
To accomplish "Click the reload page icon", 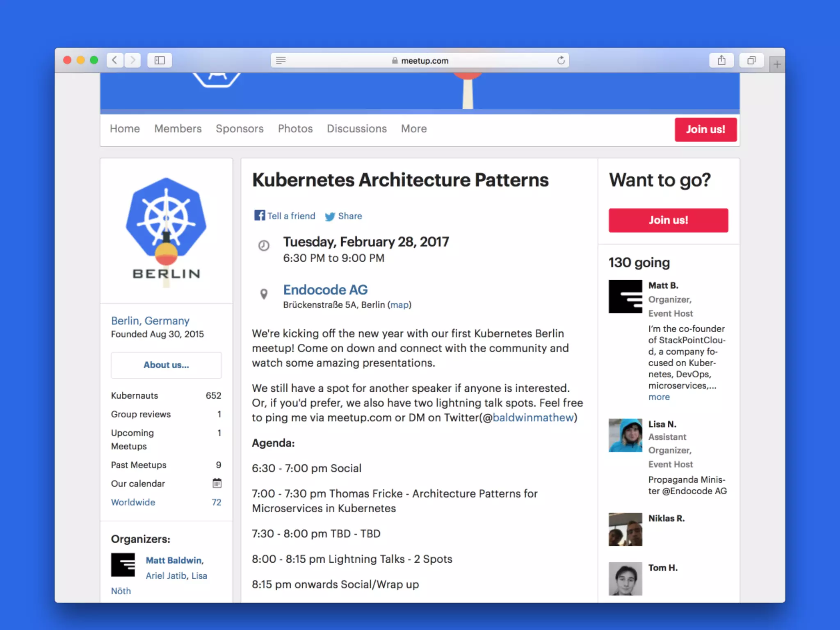I will click(561, 61).
